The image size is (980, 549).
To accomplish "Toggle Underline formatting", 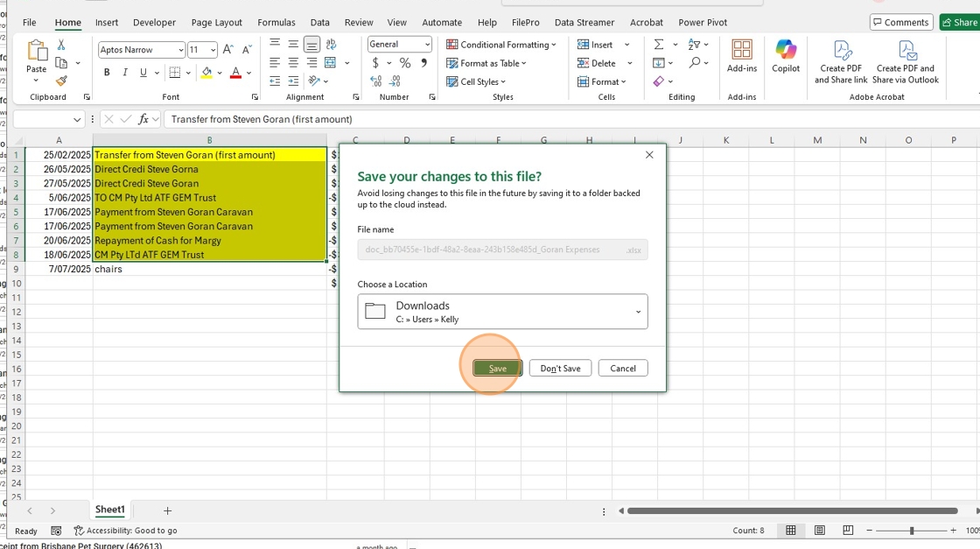I will [x=143, y=73].
